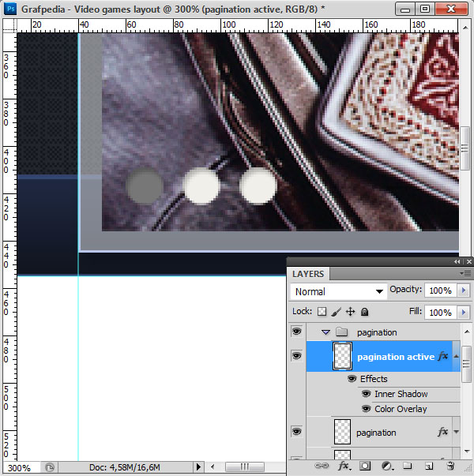474x476 pixels.
Task: Click the status bar preview icon next to zoom
Action: 50,467
